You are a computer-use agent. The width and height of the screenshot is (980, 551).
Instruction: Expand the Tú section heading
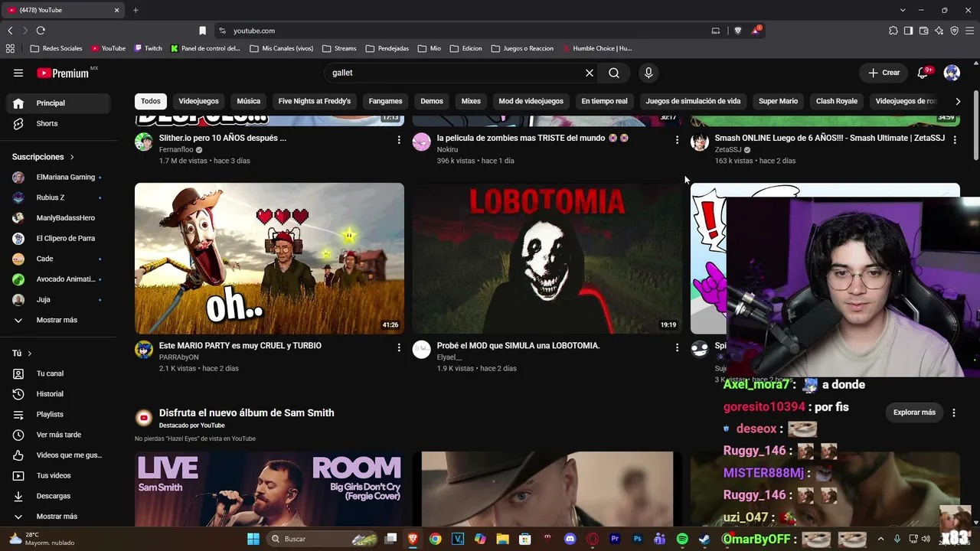tap(22, 354)
